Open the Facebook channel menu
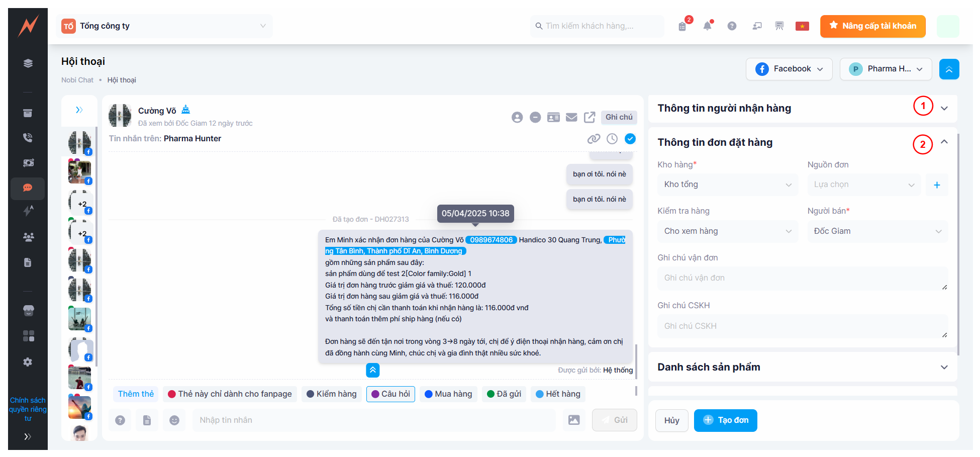Image resolution: width=980 pixels, height=457 pixels. [789, 69]
